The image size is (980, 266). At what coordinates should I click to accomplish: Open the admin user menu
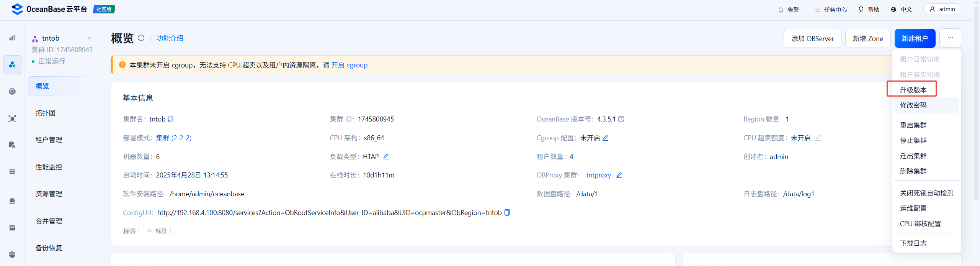coord(942,9)
